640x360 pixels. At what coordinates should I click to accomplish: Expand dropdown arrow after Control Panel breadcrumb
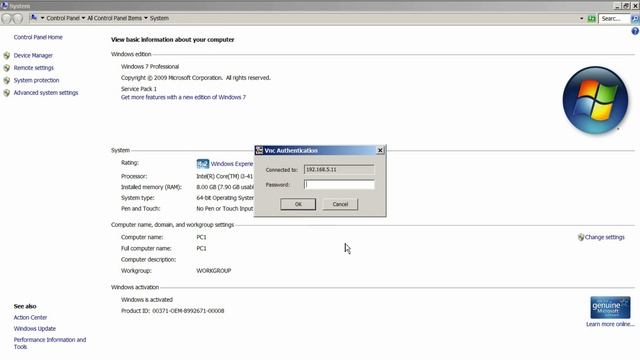(x=83, y=18)
